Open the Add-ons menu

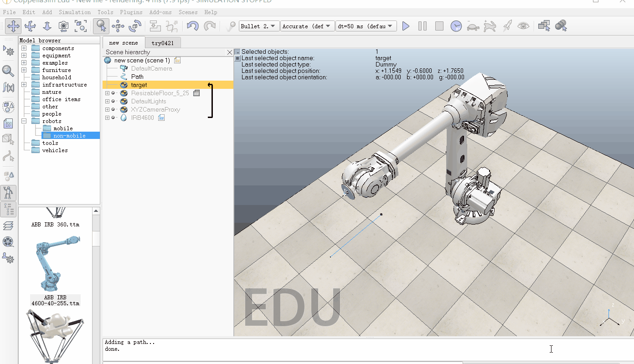click(x=161, y=12)
